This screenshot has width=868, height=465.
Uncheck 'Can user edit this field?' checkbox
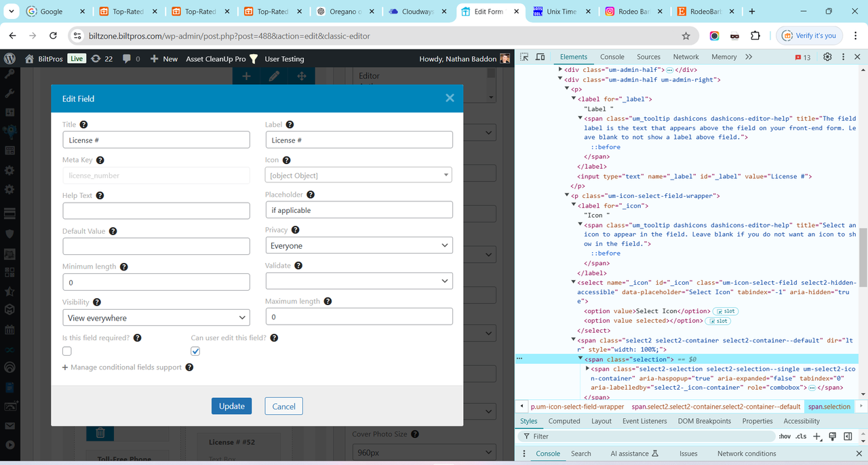(x=195, y=351)
